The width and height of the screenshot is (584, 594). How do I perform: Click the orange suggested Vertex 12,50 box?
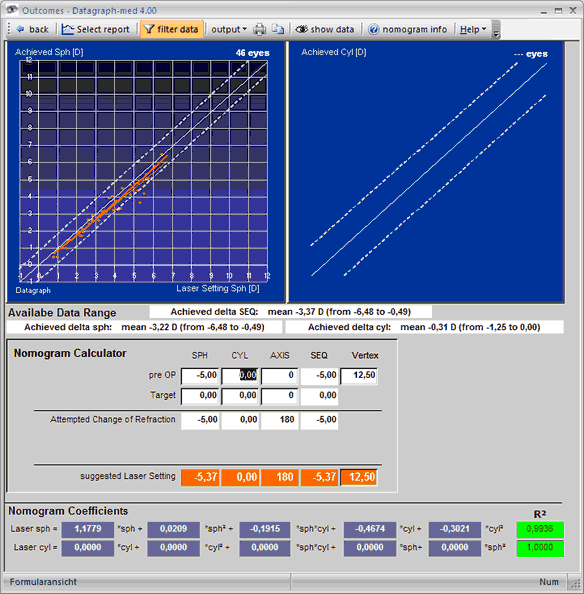point(359,477)
